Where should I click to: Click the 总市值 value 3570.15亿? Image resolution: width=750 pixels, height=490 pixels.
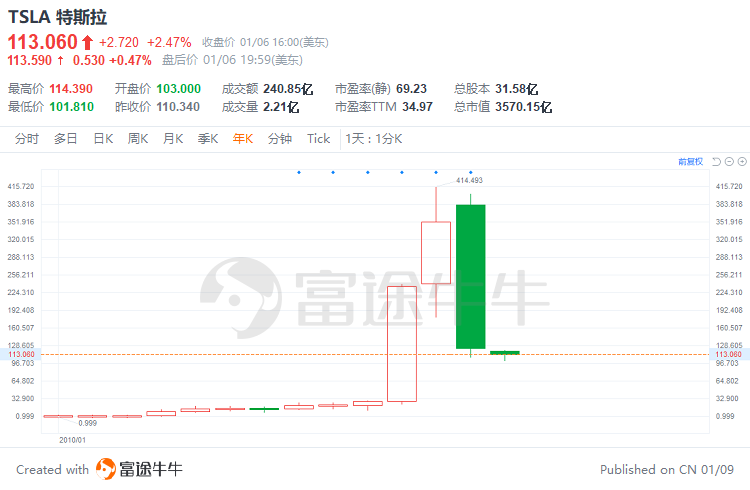[524, 107]
